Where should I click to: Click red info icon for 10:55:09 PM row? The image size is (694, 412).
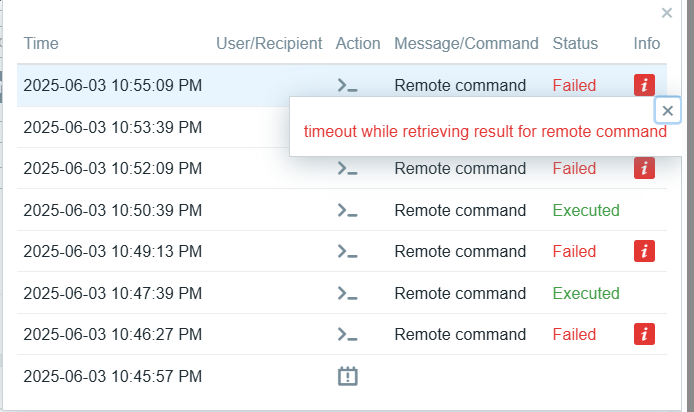tap(644, 85)
